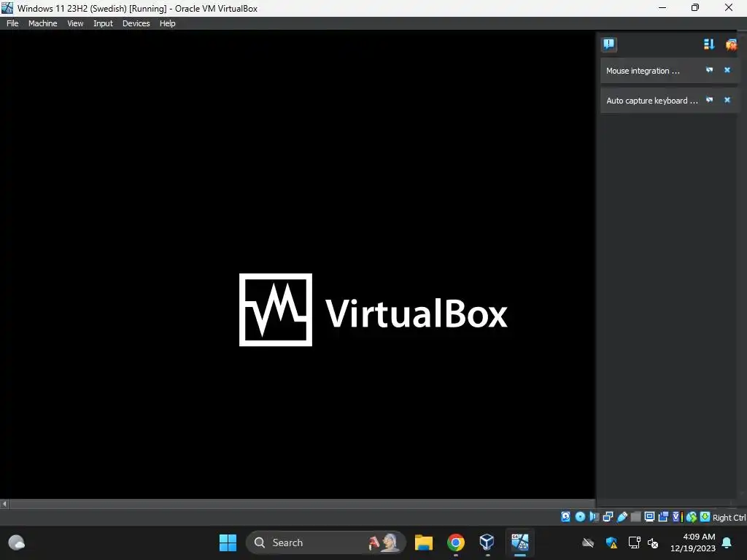Click the horizontal scrollbar track of VM view
Screen dimensions: 747x560
[302, 503]
